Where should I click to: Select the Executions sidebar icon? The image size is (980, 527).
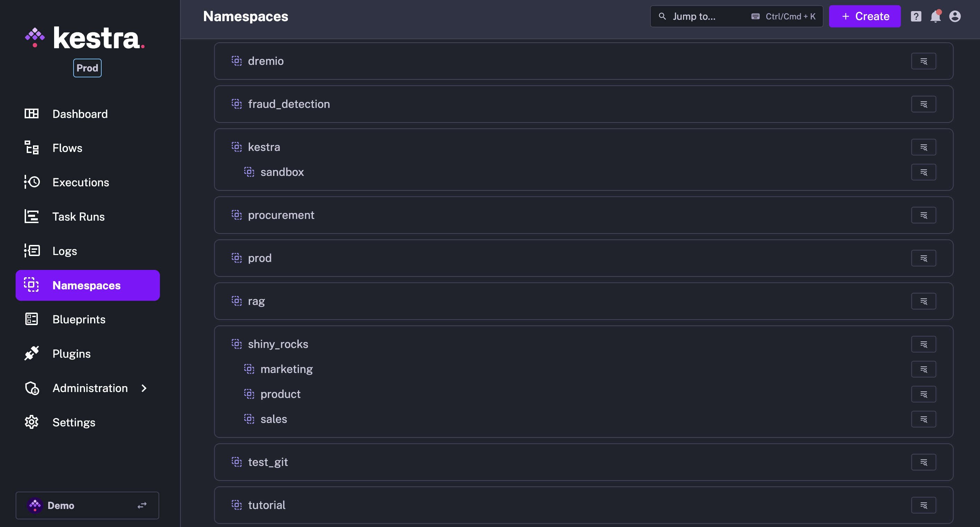80,182
